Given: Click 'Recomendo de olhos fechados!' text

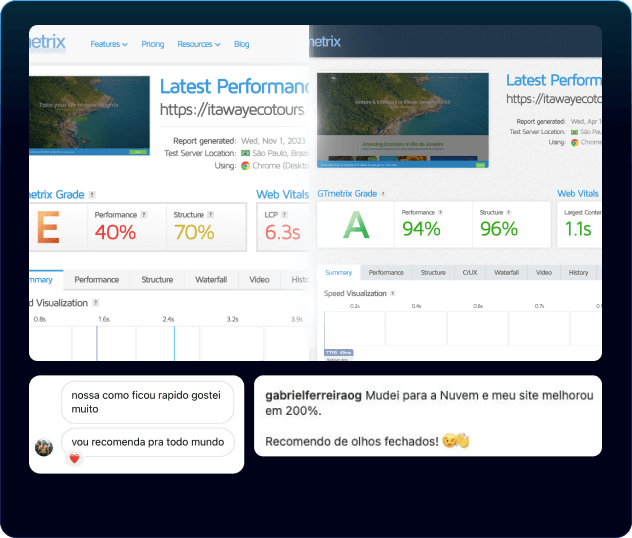Looking at the screenshot, I should 351,442.
